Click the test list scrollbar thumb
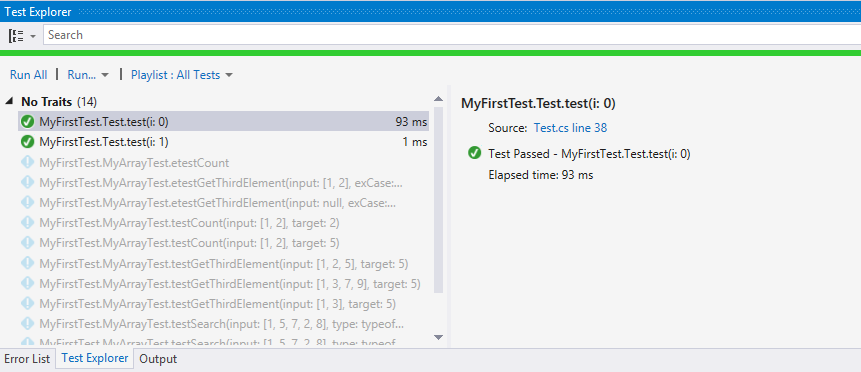The image size is (861, 372). pos(438,200)
